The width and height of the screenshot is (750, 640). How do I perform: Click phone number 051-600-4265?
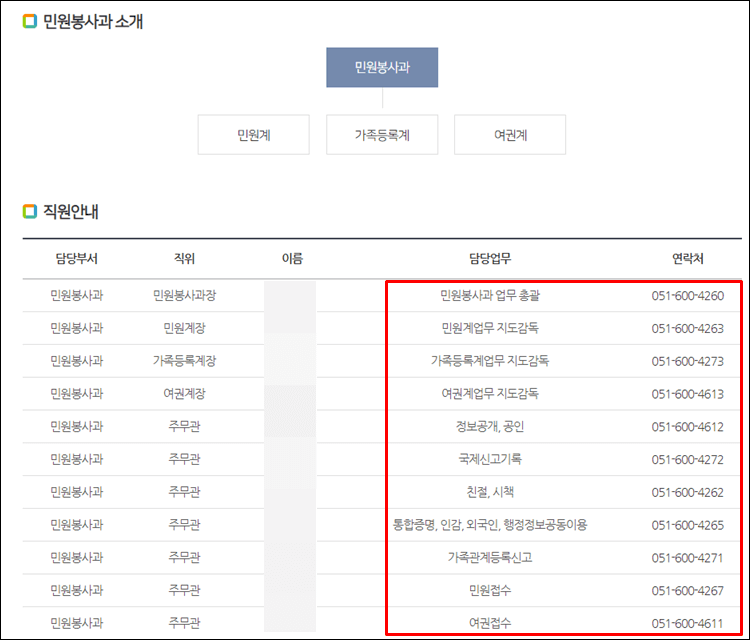[x=688, y=525]
